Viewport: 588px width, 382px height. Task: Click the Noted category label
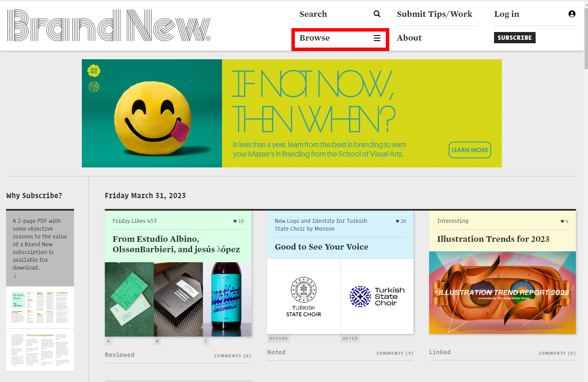(x=276, y=352)
